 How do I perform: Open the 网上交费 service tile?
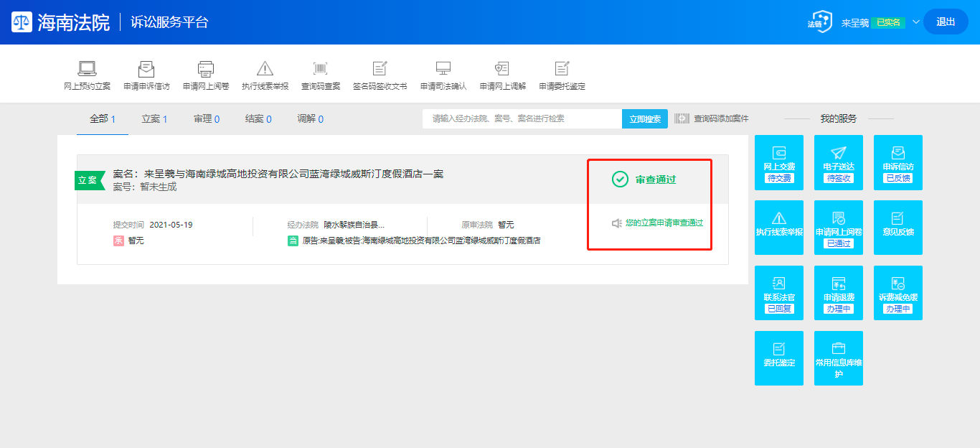click(779, 162)
